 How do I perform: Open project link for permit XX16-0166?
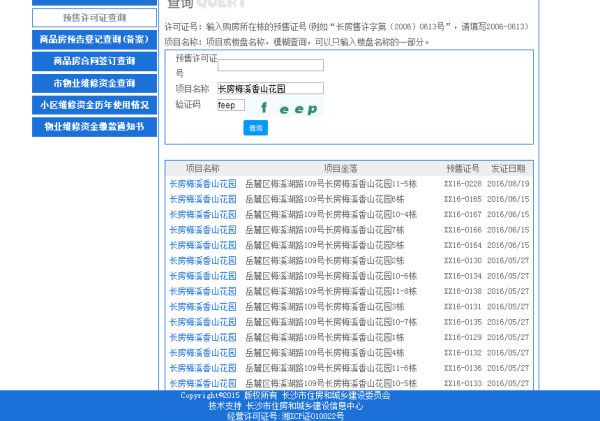[x=202, y=230]
